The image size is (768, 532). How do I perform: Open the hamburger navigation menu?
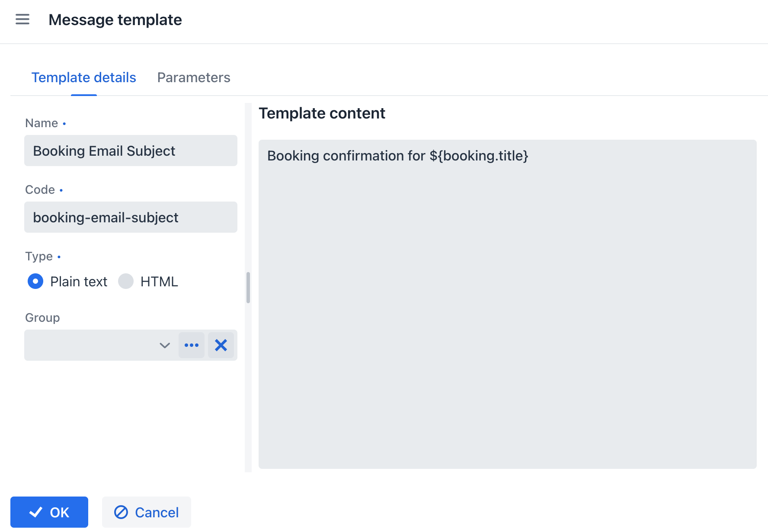pyautogui.click(x=22, y=19)
